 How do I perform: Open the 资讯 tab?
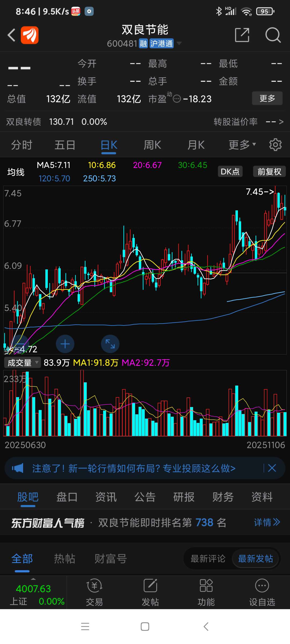point(106,497)
